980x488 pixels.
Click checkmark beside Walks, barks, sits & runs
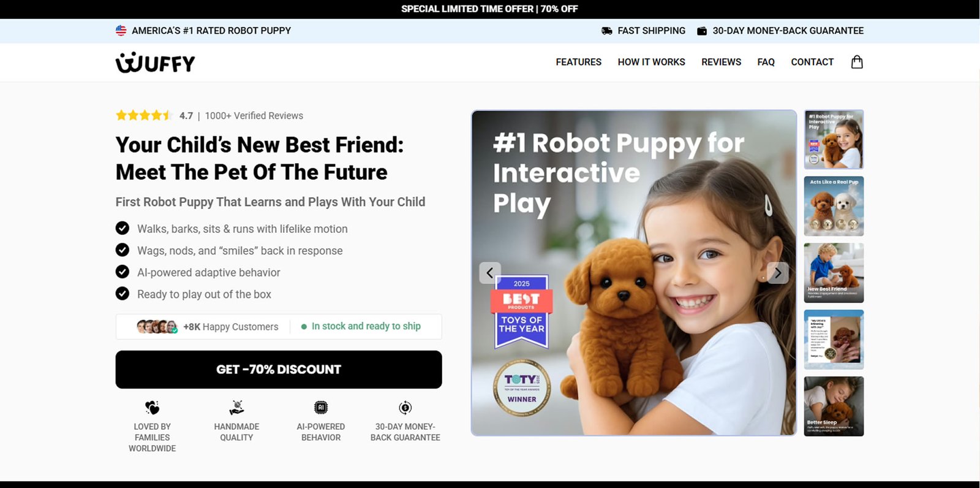(123, 228)
